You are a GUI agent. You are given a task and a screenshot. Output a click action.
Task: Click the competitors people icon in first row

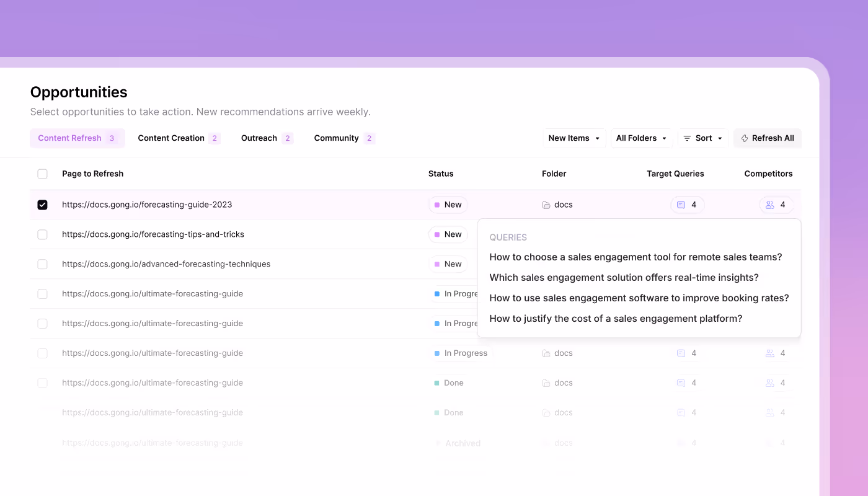coord(770,205)
